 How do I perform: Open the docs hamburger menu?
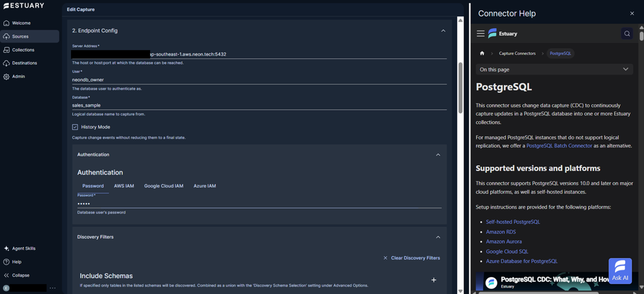[480, 34]
